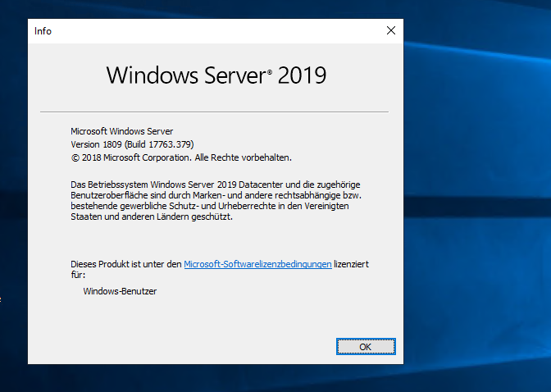Open the Microsoft-Softwarelizenzbedingungen link
The image size is (551, 392).
(x=257, y=264)
